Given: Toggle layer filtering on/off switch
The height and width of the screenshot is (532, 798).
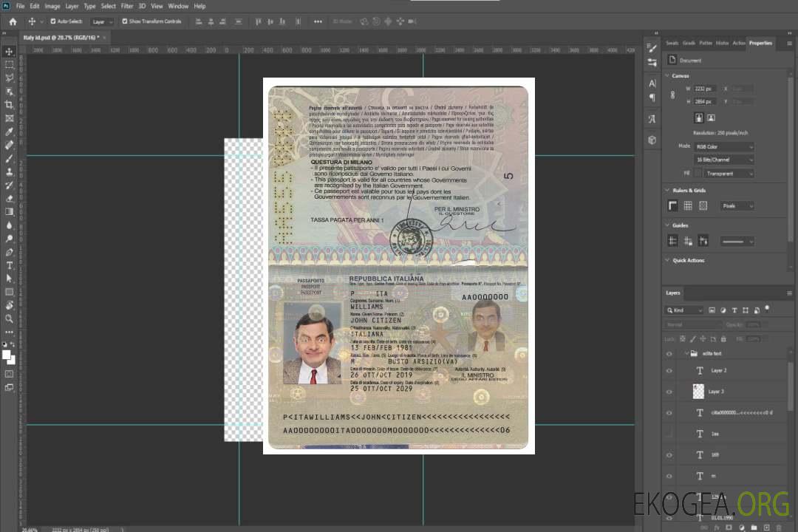Looking at the screenshot, I should (767, 309).
